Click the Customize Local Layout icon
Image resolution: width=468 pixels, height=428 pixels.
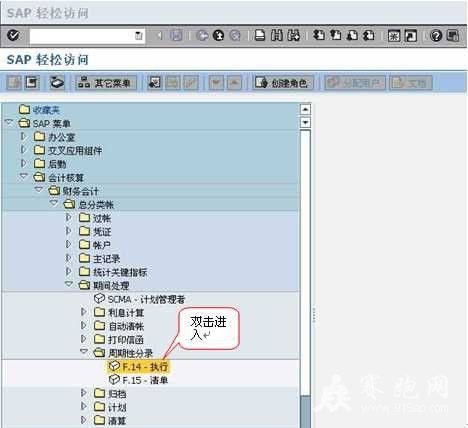tap(453, 35)
